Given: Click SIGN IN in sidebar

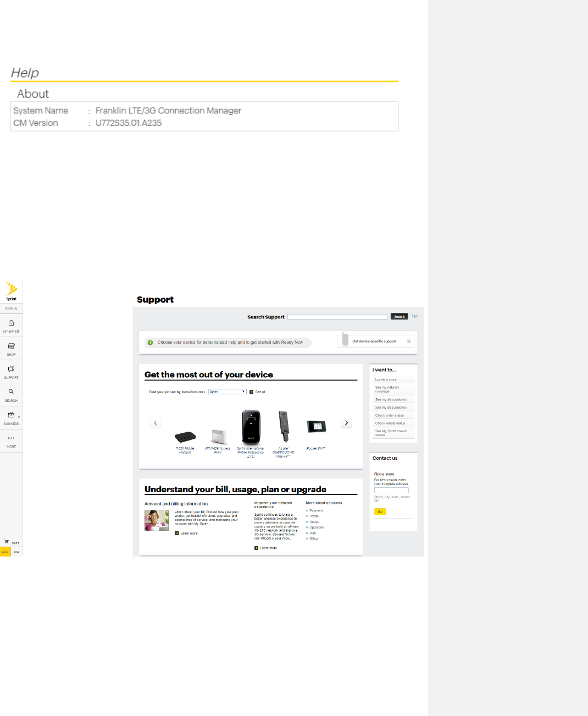Looking at the screenshot, I should [11, 309].
